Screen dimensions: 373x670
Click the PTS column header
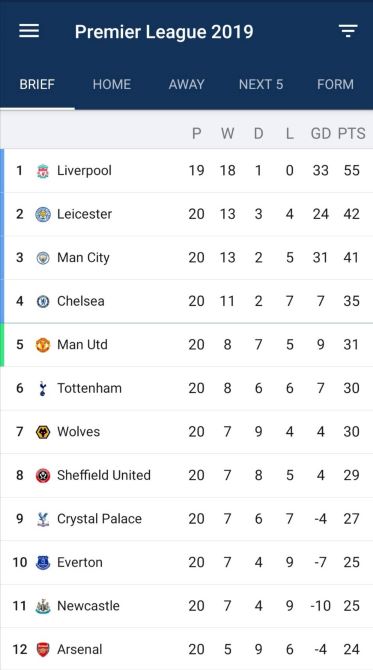(352, 133)
